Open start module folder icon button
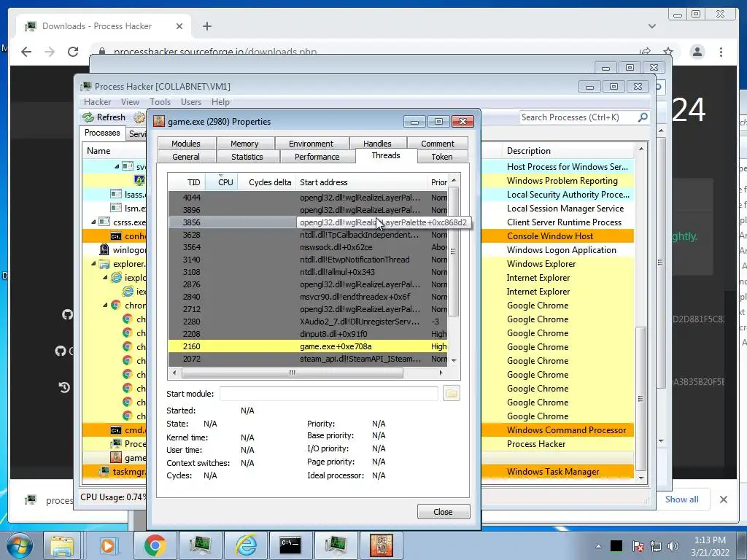This screenshot has width=747, height=560. pyautogui.click(x=451, y=393)
